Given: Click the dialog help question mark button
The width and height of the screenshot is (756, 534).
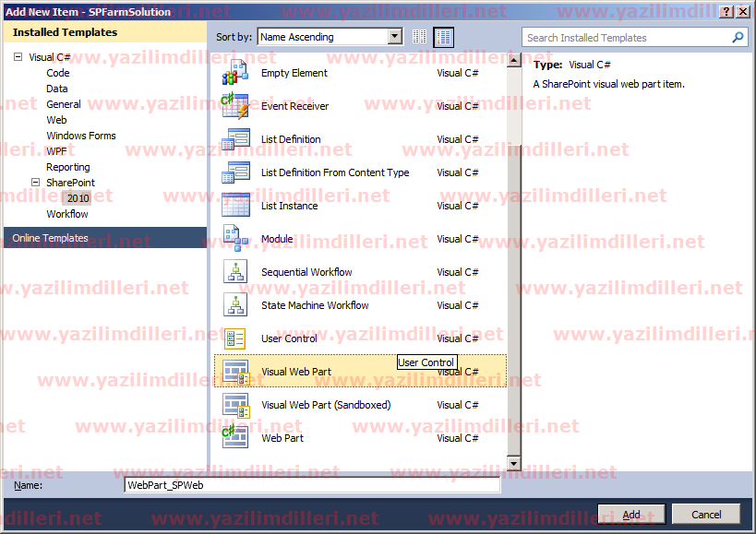Looking at the screenshot, I should coord(727,12).
